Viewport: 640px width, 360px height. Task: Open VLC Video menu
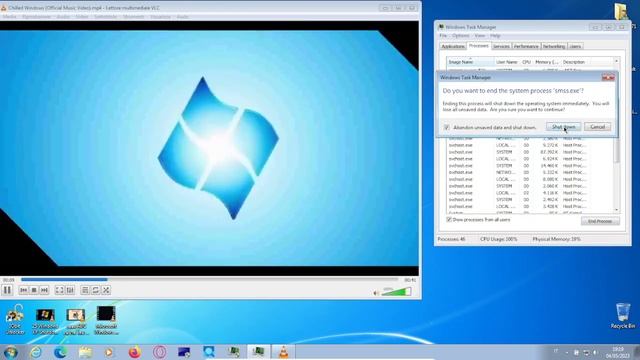coord(82,17)
